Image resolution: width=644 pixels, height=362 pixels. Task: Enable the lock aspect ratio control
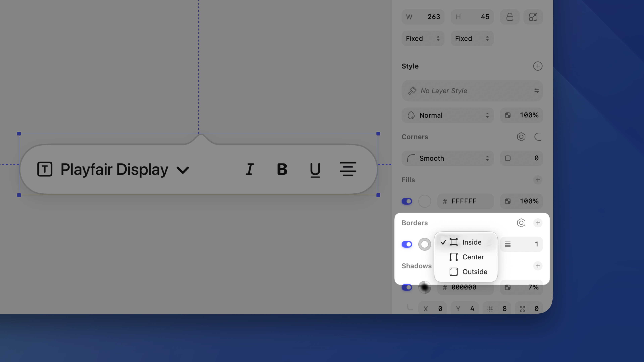coord(510,17)
